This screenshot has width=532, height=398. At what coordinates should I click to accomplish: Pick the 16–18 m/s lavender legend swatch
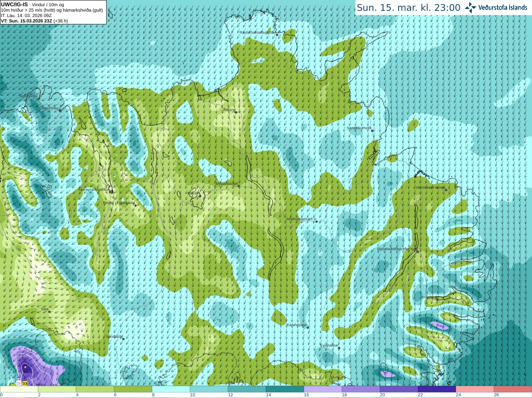coord(323,389)
